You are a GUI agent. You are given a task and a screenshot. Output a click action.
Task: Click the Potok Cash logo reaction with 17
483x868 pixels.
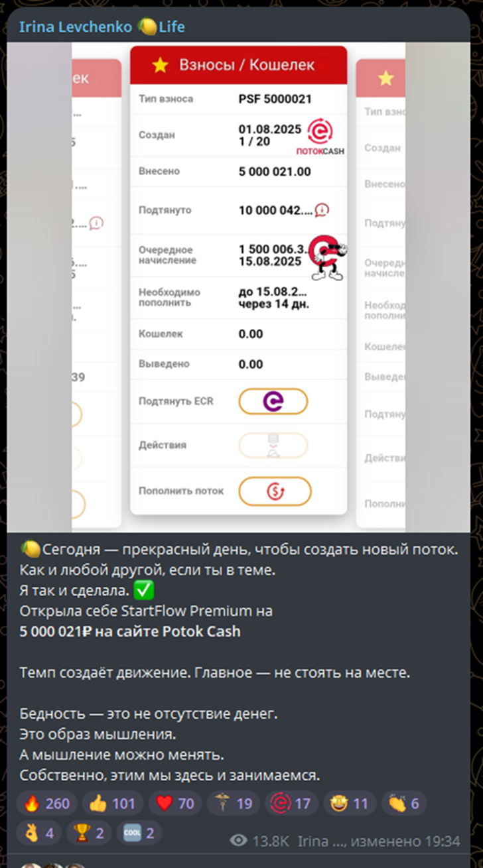coord(291,804)
